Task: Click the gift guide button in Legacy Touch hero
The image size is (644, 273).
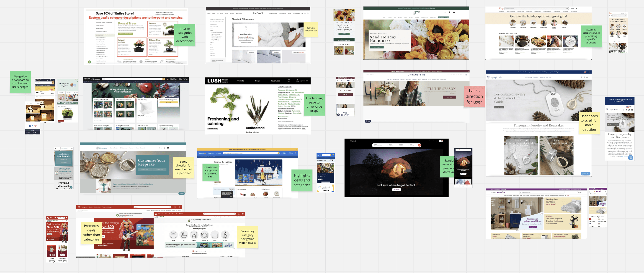Action: click(499, 107)
